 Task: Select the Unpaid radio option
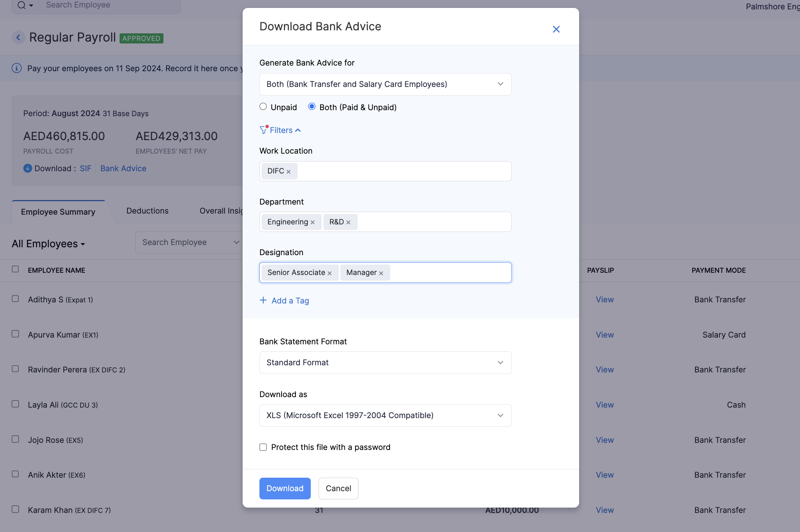point(263,107)
